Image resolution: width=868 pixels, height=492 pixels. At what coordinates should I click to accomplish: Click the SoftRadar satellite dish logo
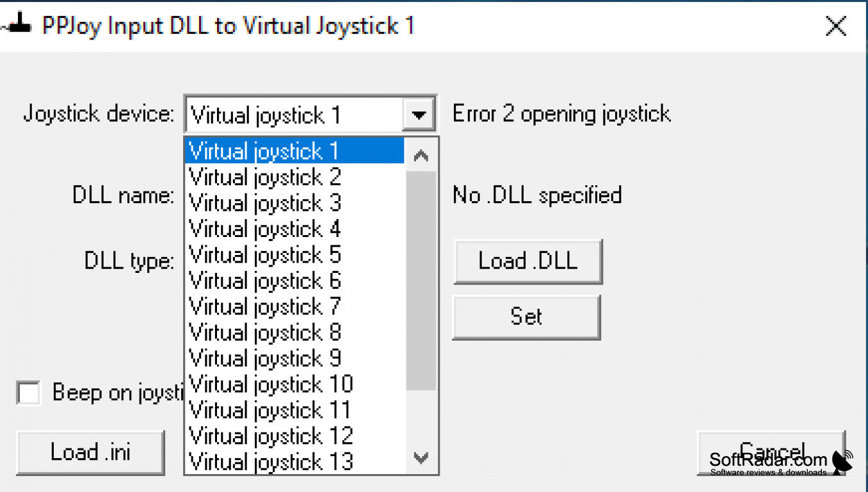coord(842,462)
